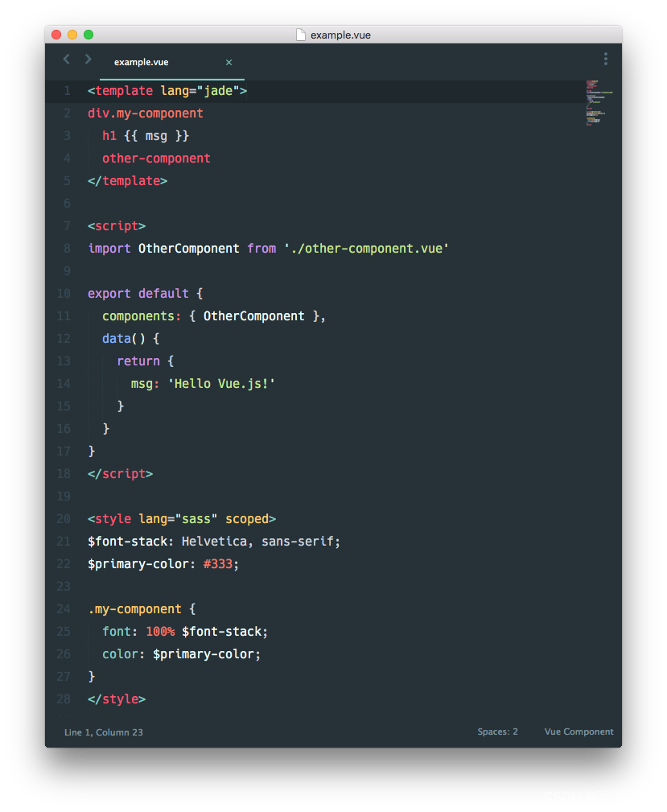The image size is (667, 812).
Task: Click line number 28 in the gutter
Action: click(64, 699)
